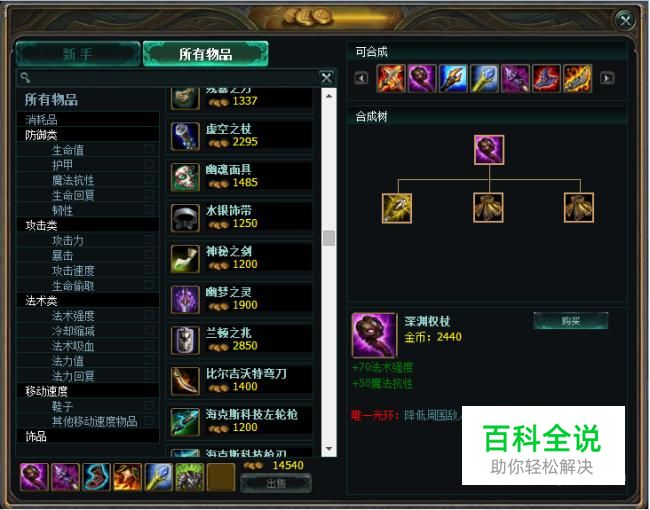Click the empty inventory slot
This screenshot has height=510, width=650.
click(221, 477)
